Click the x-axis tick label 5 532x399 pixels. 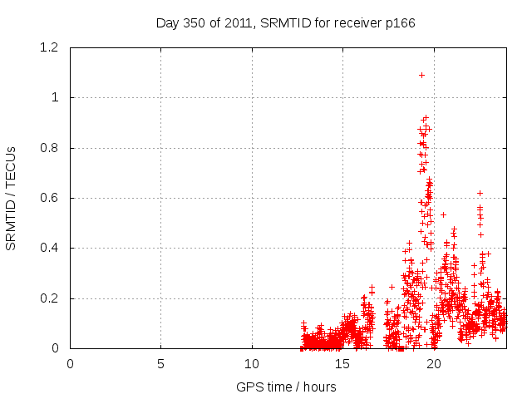coord(160,363)
